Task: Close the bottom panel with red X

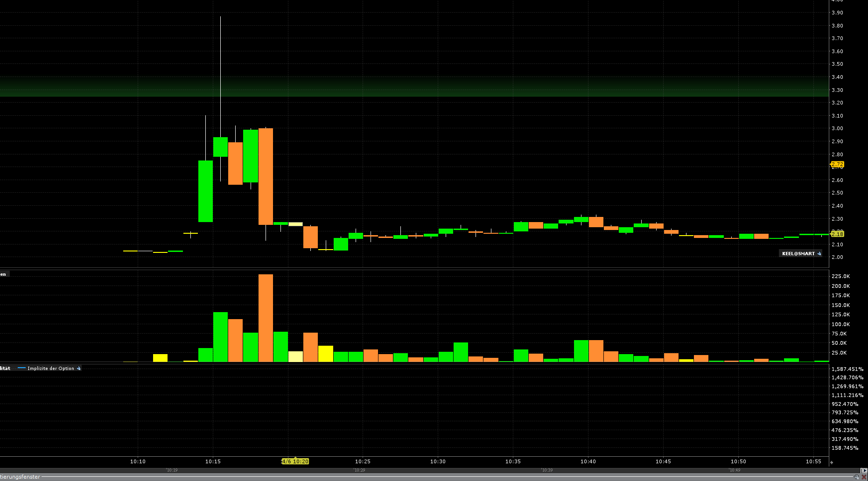Action: point(863,477)
